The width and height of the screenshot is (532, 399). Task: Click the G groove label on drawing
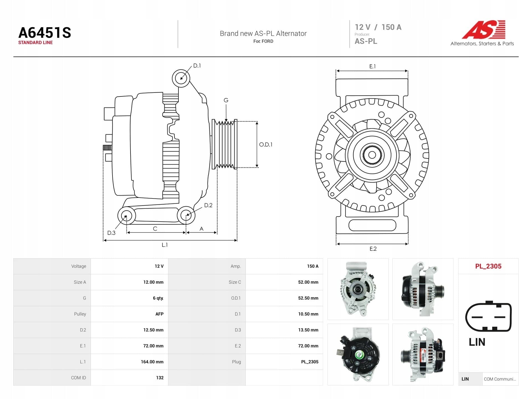pos(226,100)
